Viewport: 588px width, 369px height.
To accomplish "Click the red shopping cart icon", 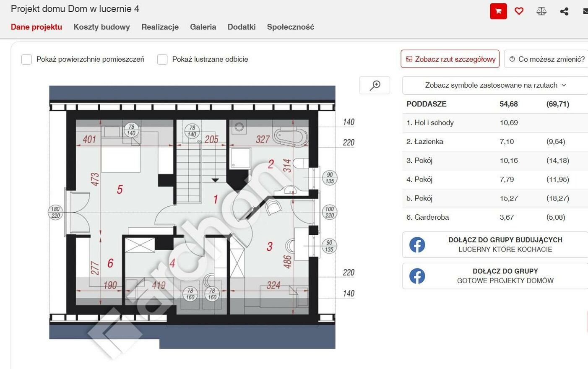I will pos(498,11).
